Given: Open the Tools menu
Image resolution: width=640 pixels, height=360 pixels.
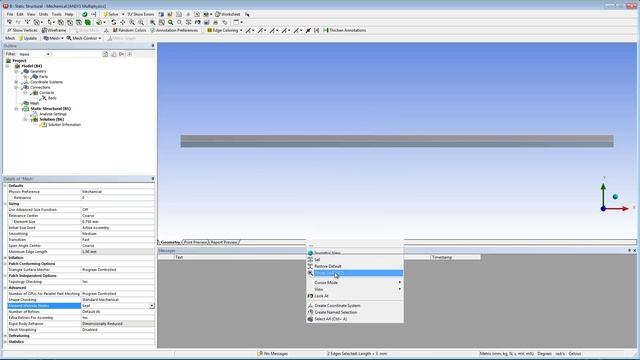Looking at the screenshot, I should click(x=57, y=14).
